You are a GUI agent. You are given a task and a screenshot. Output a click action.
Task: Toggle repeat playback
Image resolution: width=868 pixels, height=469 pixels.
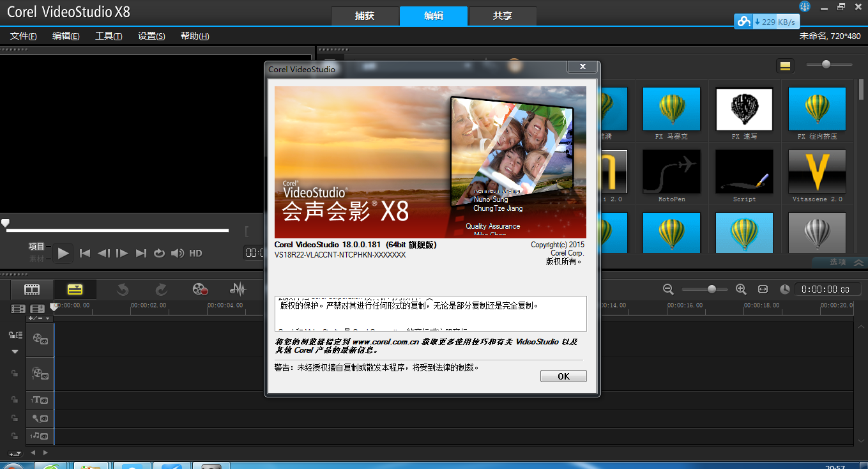[x=159, y=253]
